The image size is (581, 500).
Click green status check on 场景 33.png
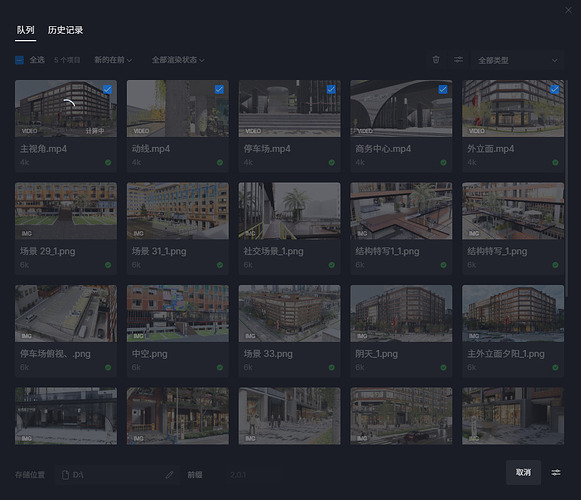(332, 367)
